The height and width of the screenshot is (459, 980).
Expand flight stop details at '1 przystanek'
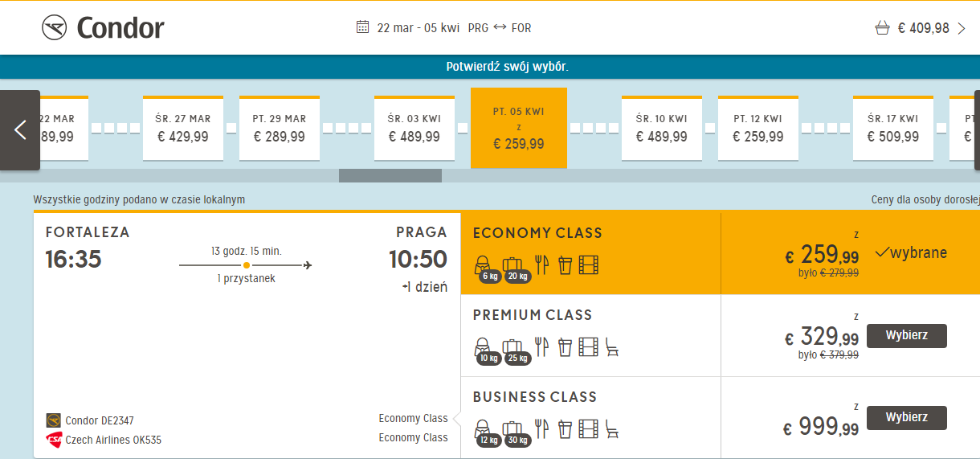pos(246,278)
